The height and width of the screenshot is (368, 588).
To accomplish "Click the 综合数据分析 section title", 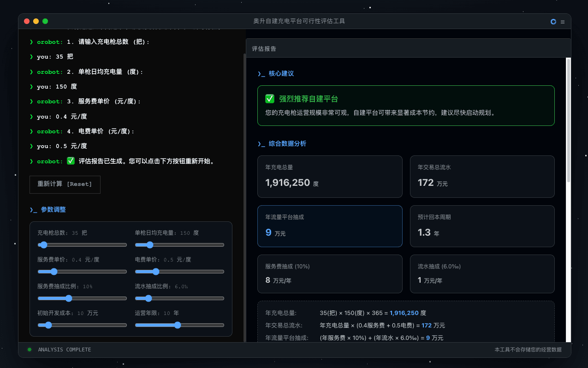I will click(287, 144).
